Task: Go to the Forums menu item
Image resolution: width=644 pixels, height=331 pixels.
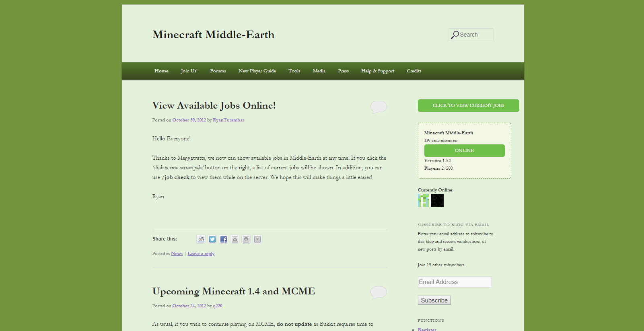Action: coord(218,71)
